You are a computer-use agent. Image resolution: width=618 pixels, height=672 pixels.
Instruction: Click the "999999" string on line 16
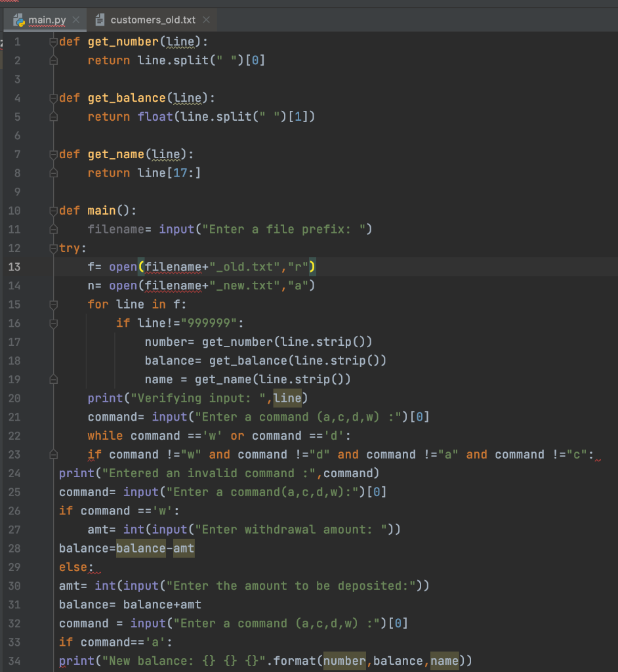209,323
